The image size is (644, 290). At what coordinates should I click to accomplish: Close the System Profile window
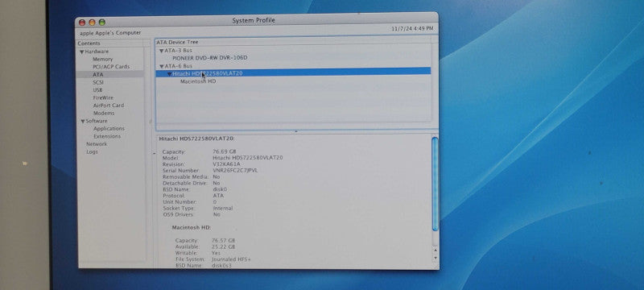click(x=82, y=23)
